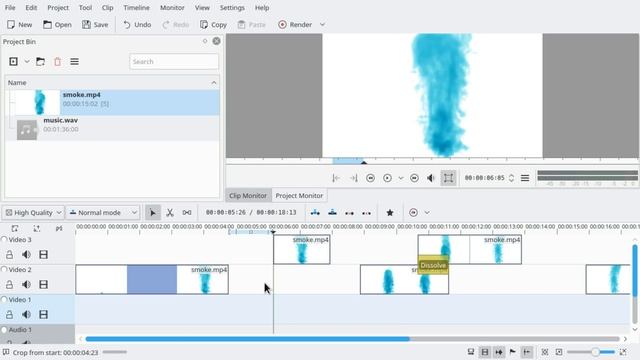
Task: Open timeline preview render dropdown arrow
Action: (x=427, y=213)
